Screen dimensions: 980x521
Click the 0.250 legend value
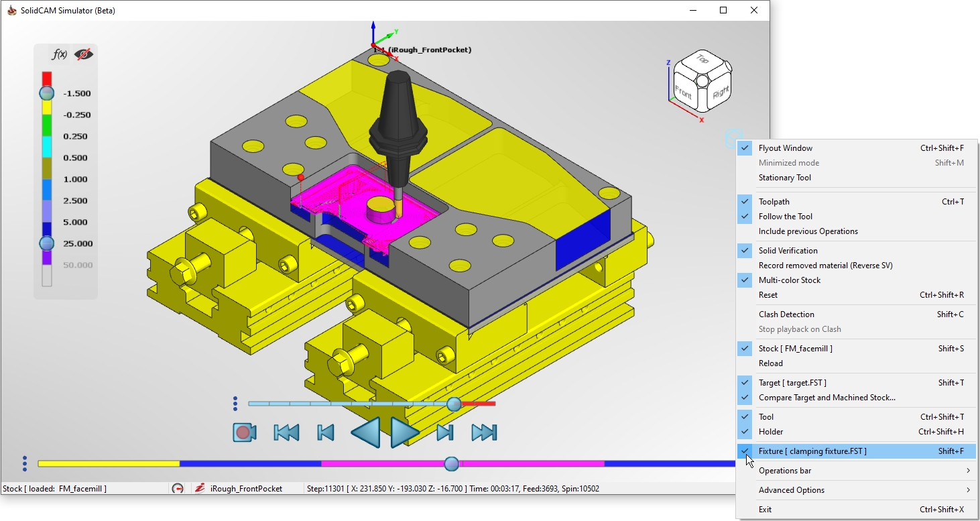75,136
